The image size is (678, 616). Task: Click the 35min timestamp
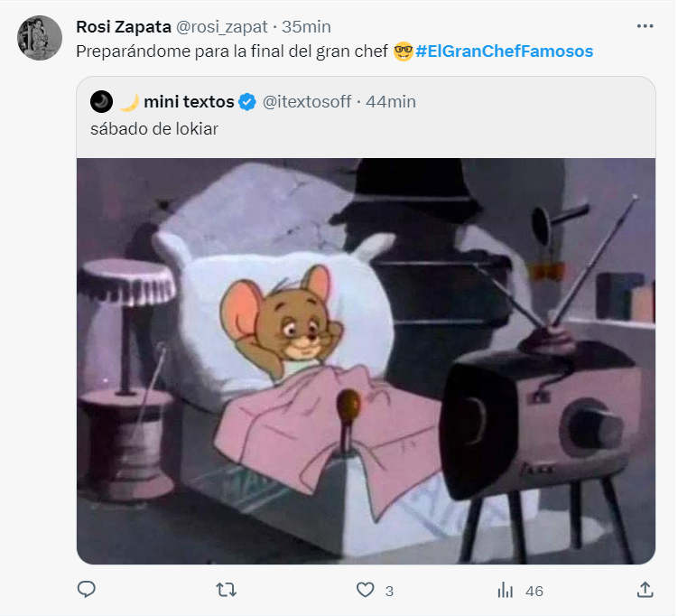306,26
